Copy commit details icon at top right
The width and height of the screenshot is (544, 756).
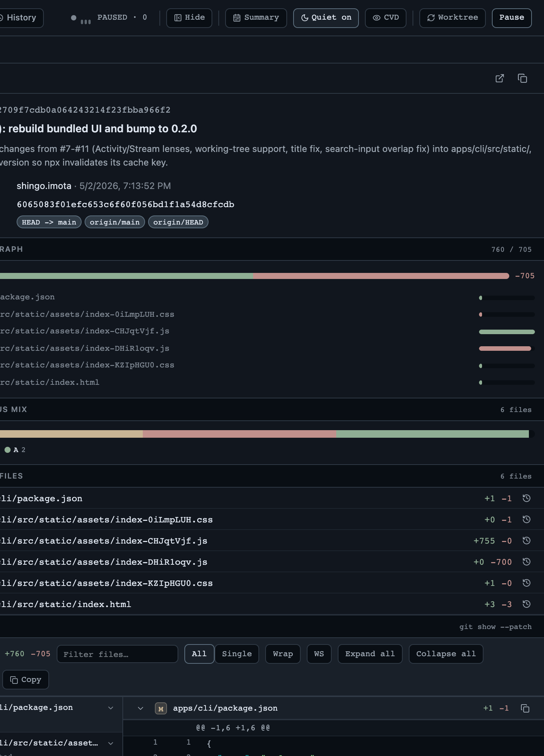(522, 78)
